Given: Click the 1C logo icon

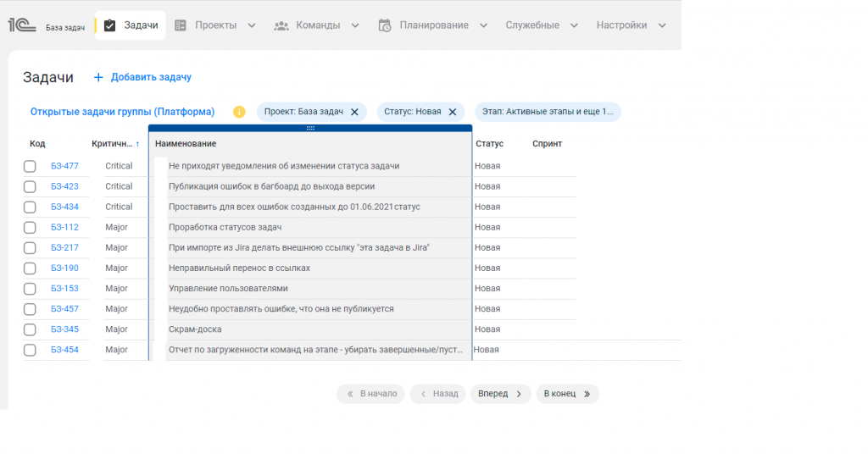Looking at the screenshot, I should tap(21, 25).
